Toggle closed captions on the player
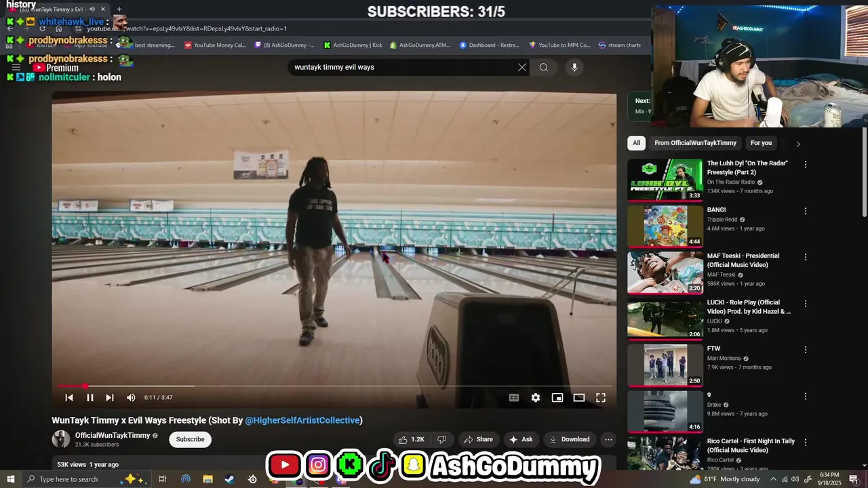 point(514,398)
